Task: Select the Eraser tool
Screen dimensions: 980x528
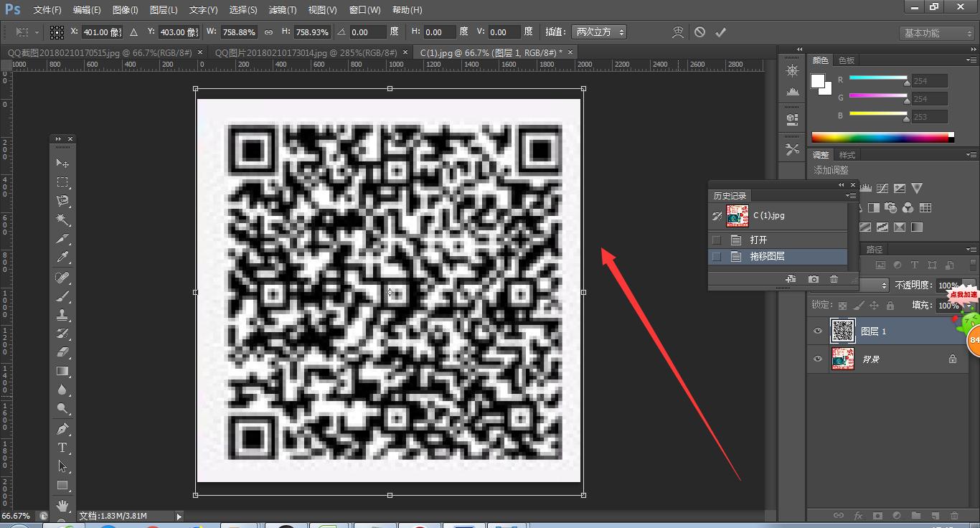Action: tap(62, 352)
